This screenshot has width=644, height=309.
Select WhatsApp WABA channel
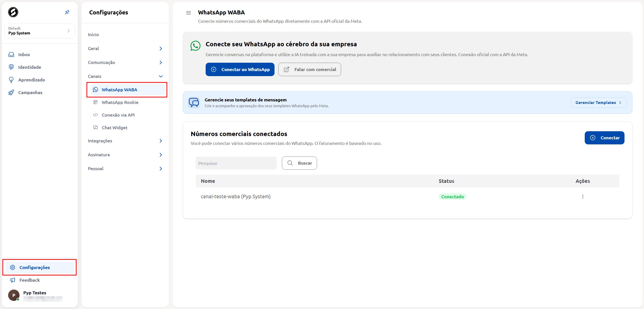[128, 90]
